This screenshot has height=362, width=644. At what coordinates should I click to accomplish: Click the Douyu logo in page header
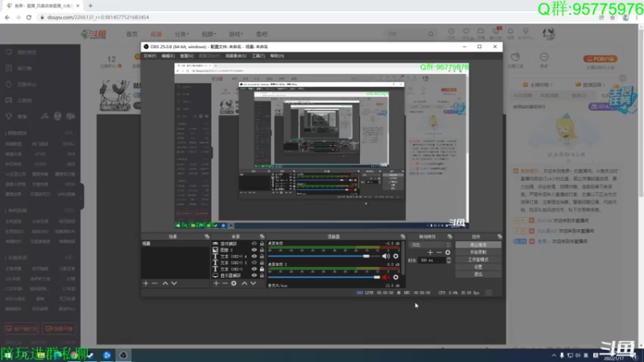[x=93, y=34]
